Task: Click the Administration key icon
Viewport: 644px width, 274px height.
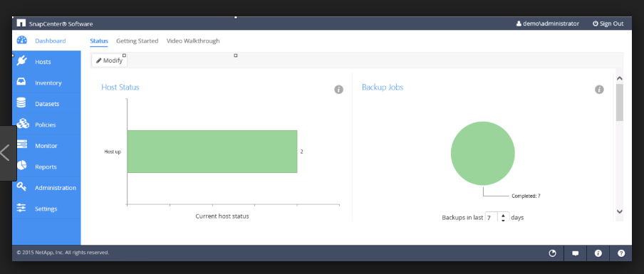Action: 22,187
